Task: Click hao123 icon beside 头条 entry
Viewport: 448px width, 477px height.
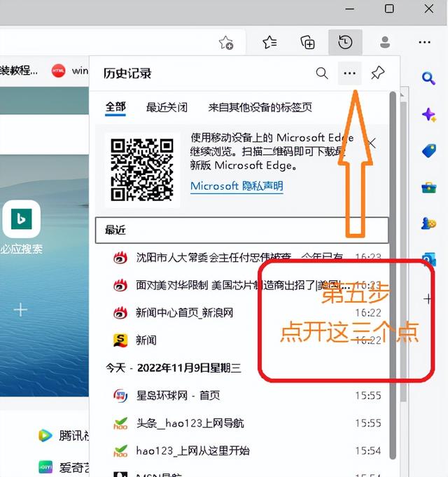Action: click(x=120, y=423)
